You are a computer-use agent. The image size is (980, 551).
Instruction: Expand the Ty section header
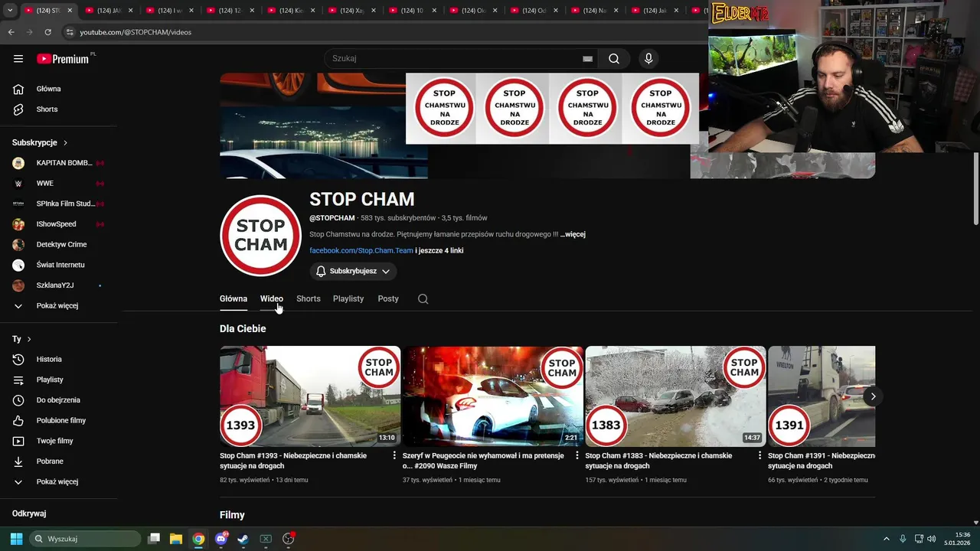pos(21,339)
